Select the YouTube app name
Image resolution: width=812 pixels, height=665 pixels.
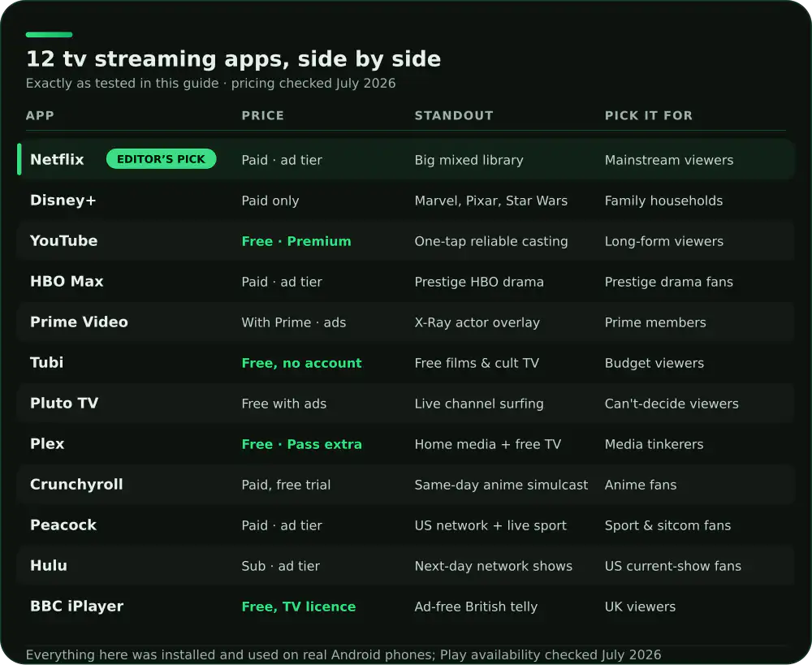63,241
